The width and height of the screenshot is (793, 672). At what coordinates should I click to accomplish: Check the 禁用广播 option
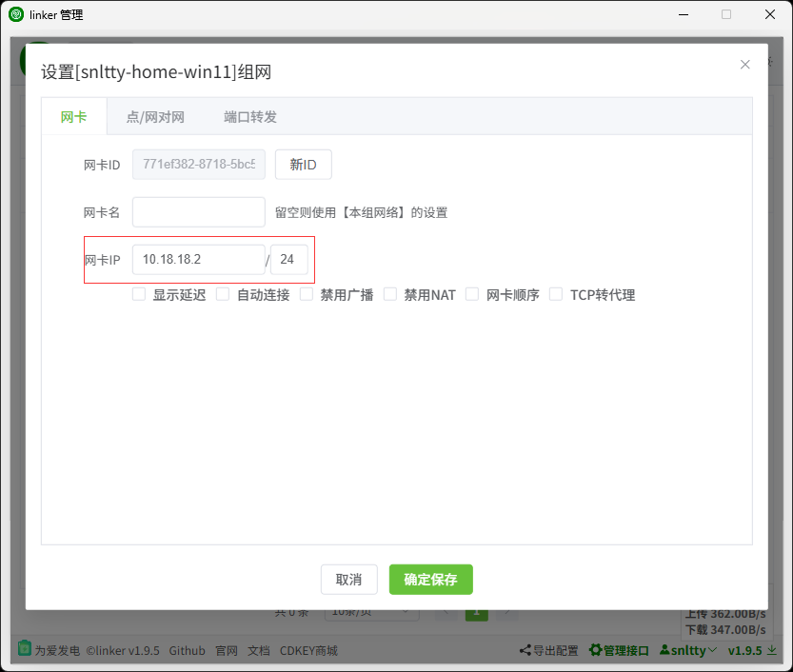coord(307,294)
